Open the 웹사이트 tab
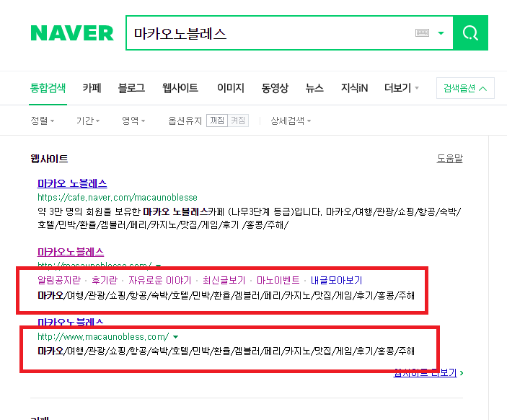 pyautogui.click(x=180, y=88)
